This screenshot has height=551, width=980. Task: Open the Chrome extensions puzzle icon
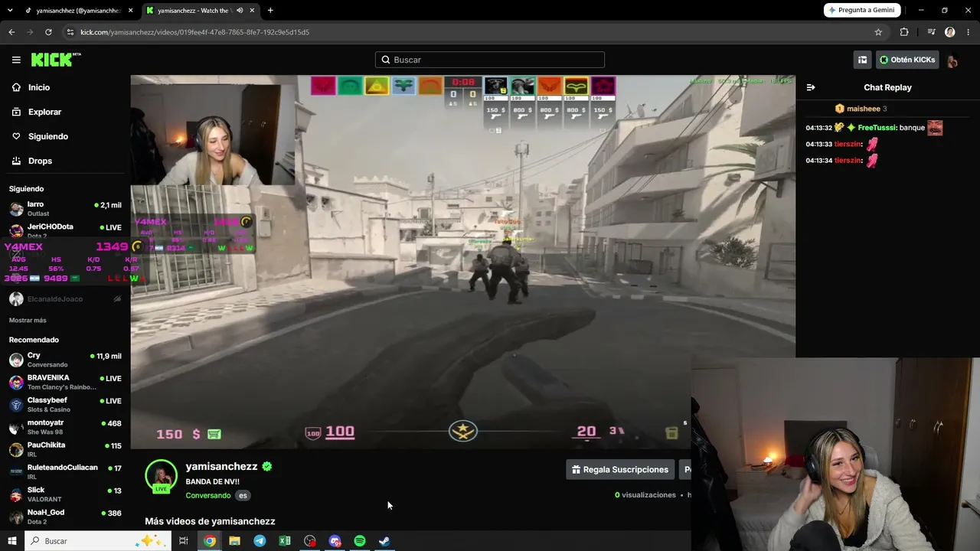point(904,32)
